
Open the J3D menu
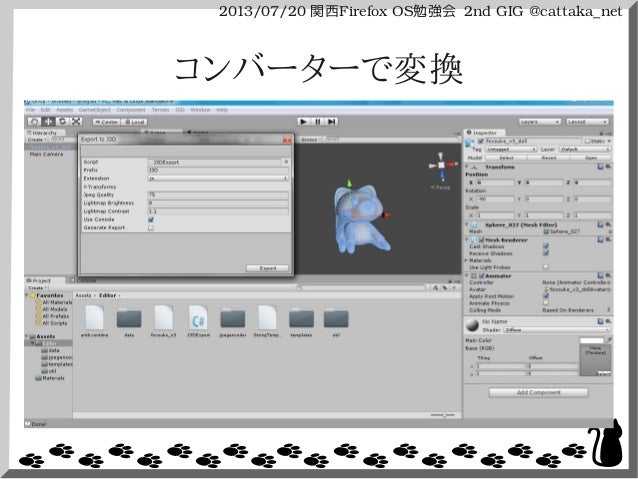pyautogui.click(x=179, y=110)
